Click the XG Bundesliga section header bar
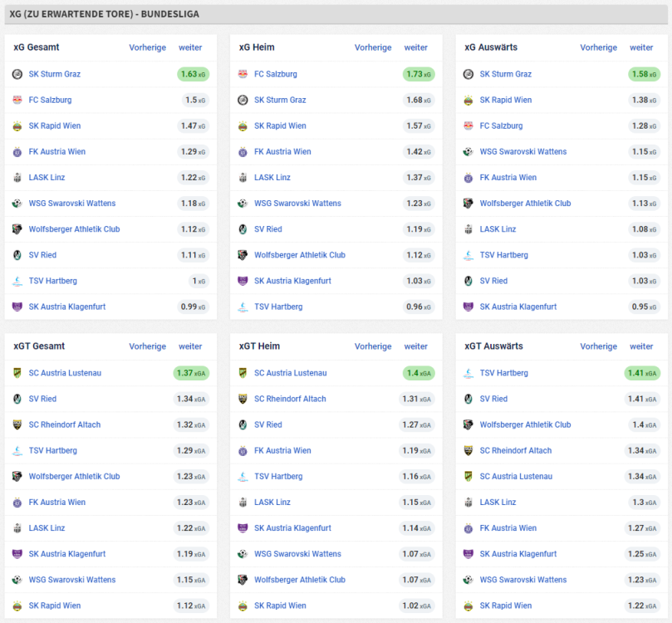Viewport: 672px width, 623px height. click(x=336, y=14)
